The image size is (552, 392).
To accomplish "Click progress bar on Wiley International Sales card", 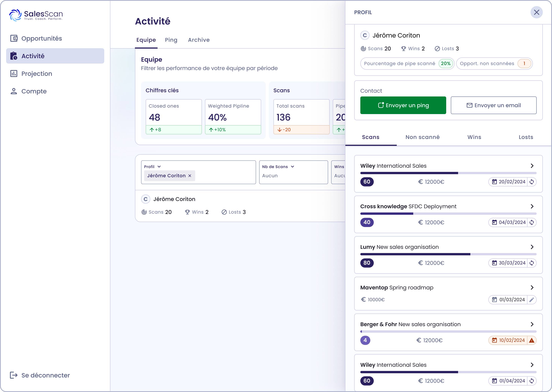I will pyautogui.click(x=448, y=173).
